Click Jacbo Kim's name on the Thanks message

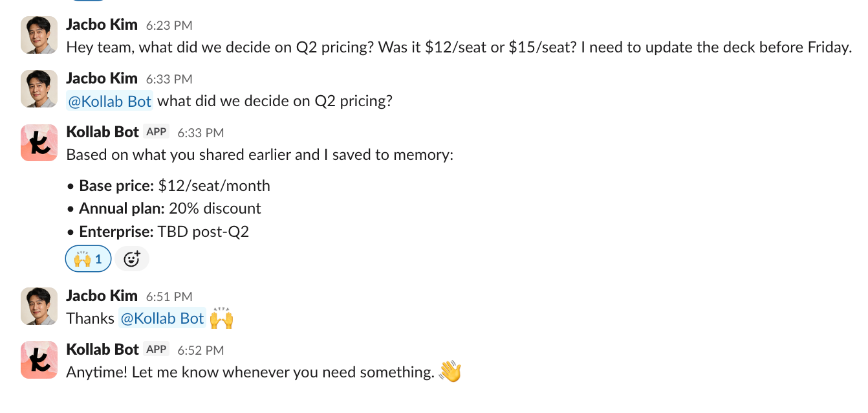click(102, 296)
